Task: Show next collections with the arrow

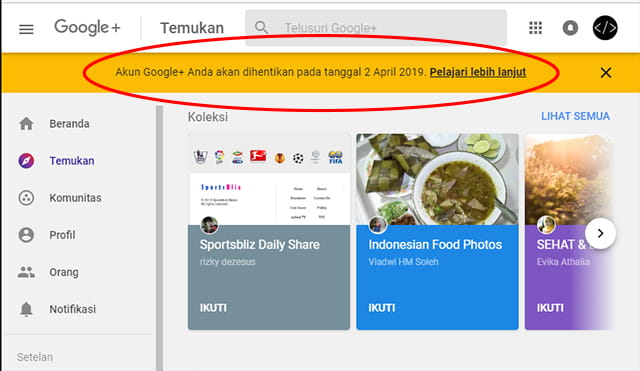Action: click(600, 233)
